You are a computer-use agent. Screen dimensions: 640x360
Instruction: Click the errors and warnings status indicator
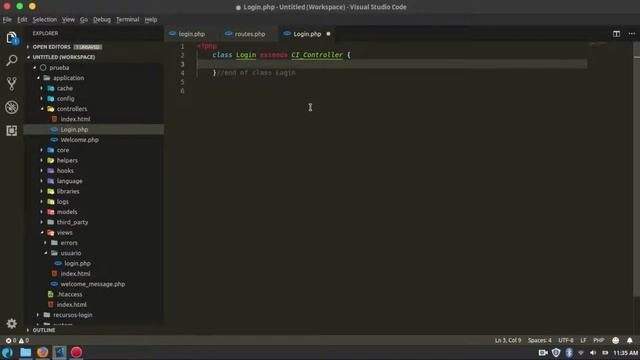click(x=18, y=340)
